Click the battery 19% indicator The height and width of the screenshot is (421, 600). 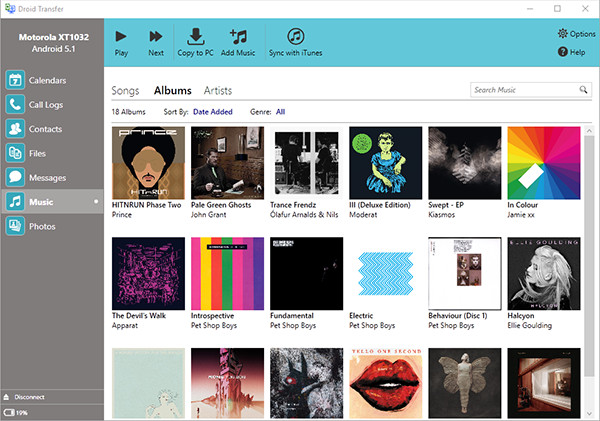[x=16, y=413]
